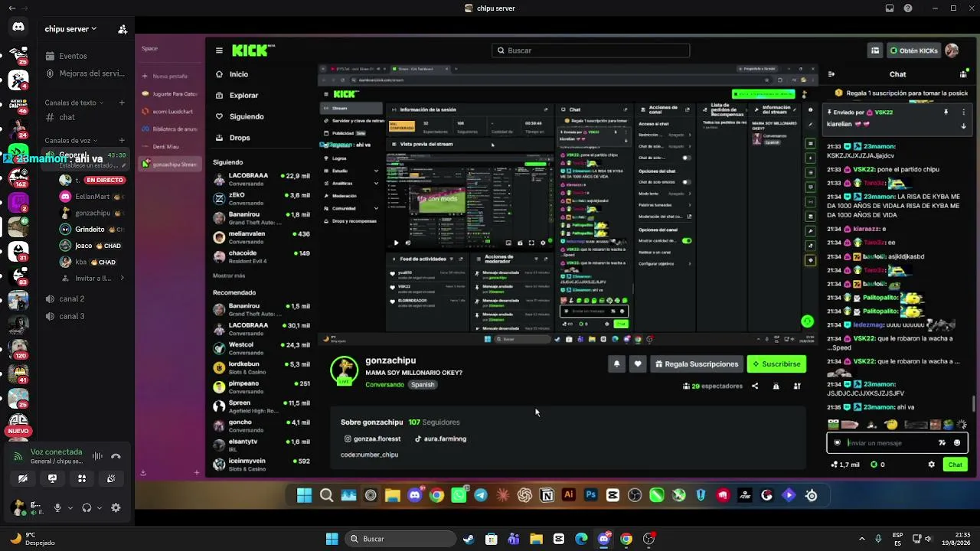The image size is (980, 551).
Task: Open Notion in the streamed dock
Action: coord(547,495)
